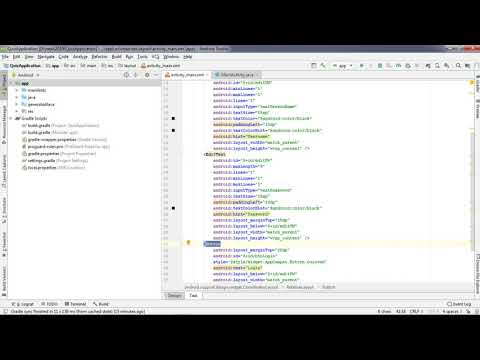Close the activity_main.xml editor tab
Viewport: 480px width, 360px height.
coord(207,75)
